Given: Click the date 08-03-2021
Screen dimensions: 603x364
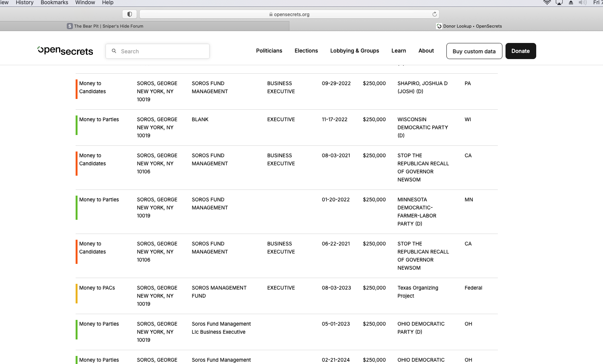Looking at the screenshot, I should (336, 155).
